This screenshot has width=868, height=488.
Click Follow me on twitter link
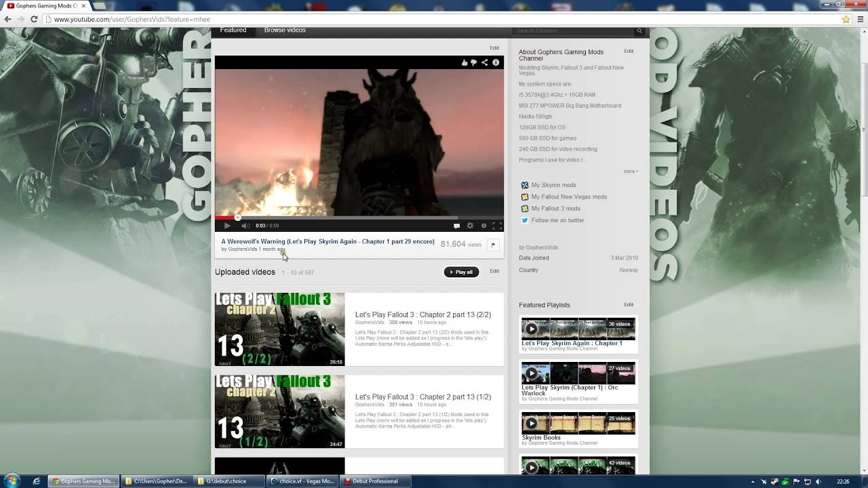557,220
